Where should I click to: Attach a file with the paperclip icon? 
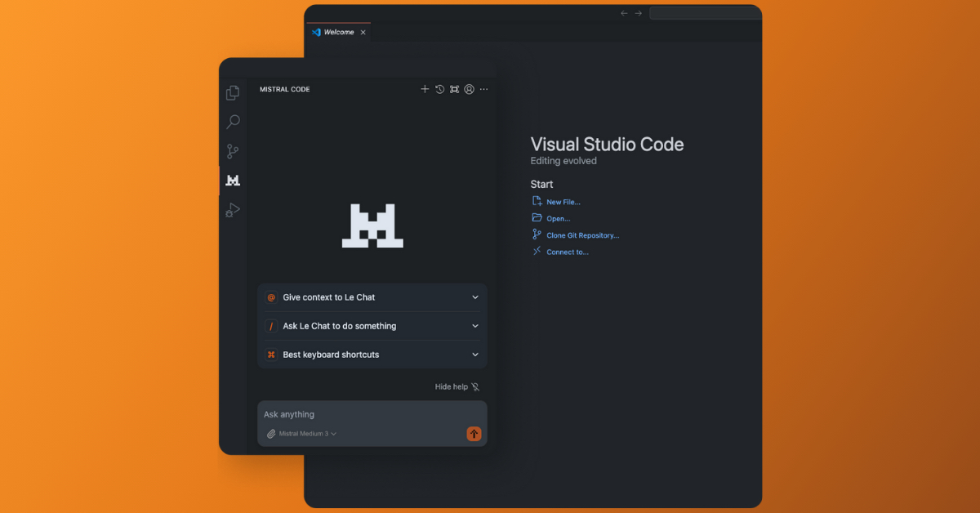click(271, 434)
